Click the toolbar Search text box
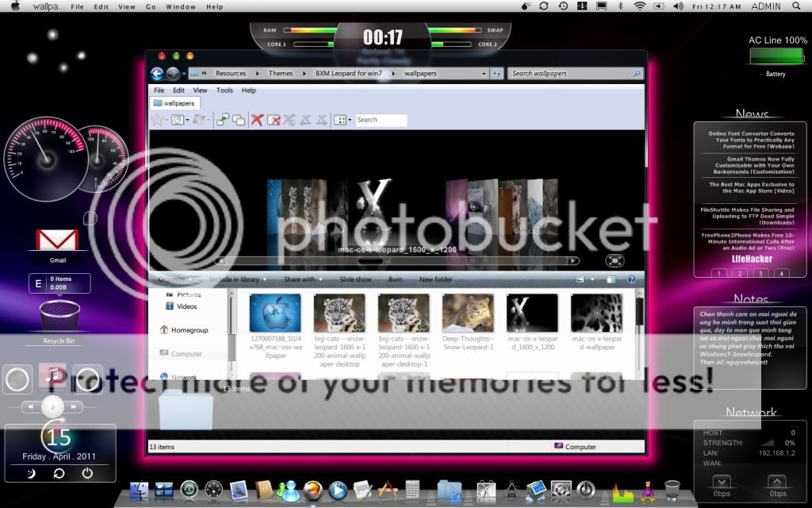Image resolution: width=812 pixels, height=508 pixels. pyautogui.click(x=381, y=120)
